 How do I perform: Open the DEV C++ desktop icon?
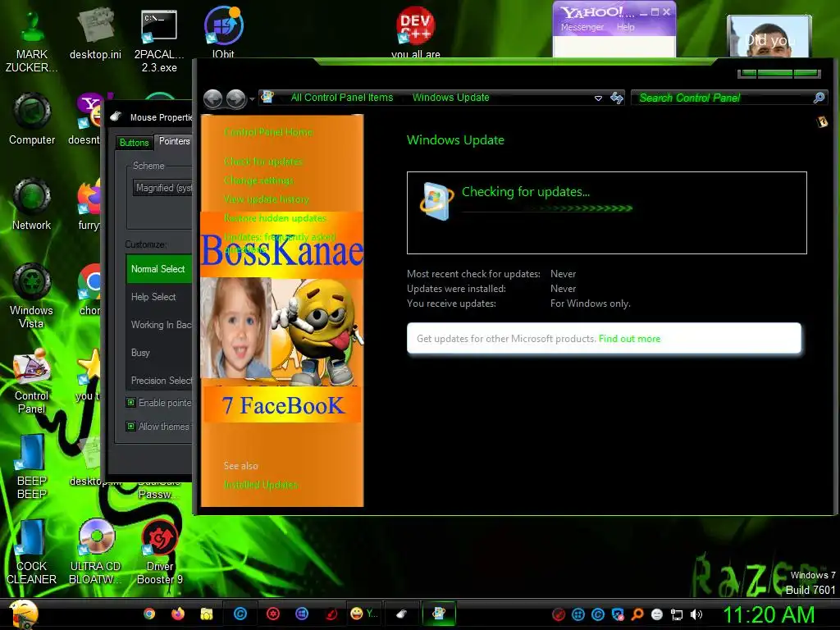point(415,32)
